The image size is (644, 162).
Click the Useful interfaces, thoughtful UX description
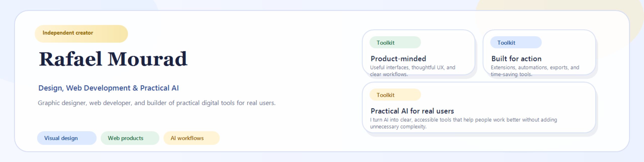(x=413, y=71)
